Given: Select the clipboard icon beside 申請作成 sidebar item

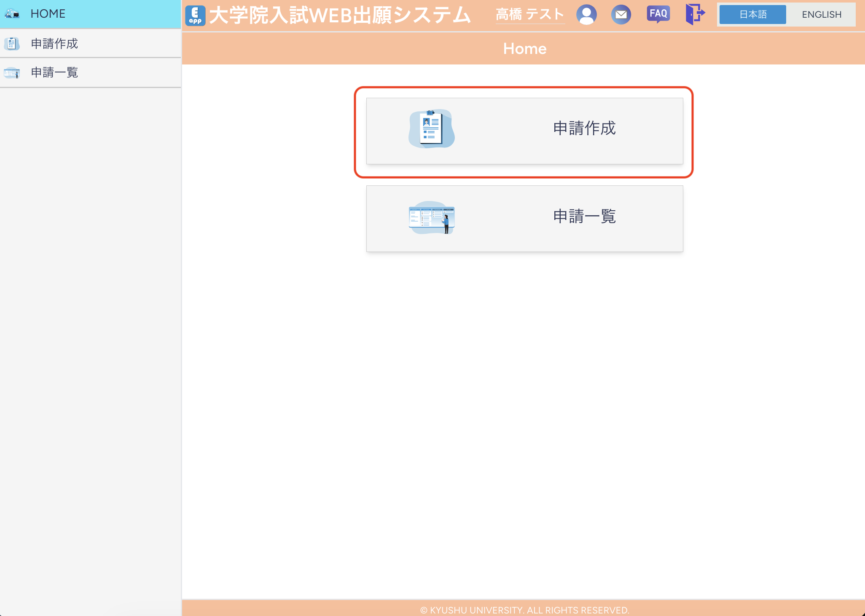Looking at the screenshot, I should coord(11,43).
